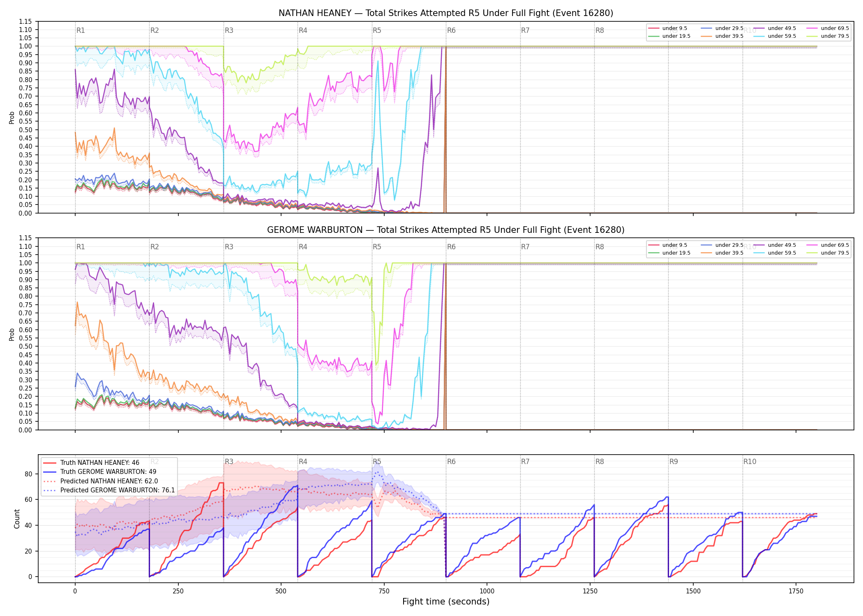Screen dimensions: 863x616
Task: Click the R6 marker in bottom chart
Action: (451, 462)
